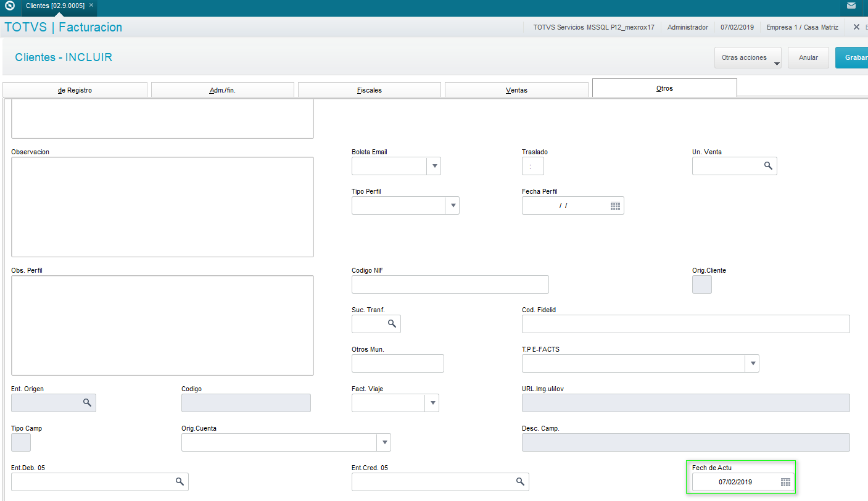The image size is (868, 501).
Task: Open the mail envelope icon
Action: [x=851, y=6]
